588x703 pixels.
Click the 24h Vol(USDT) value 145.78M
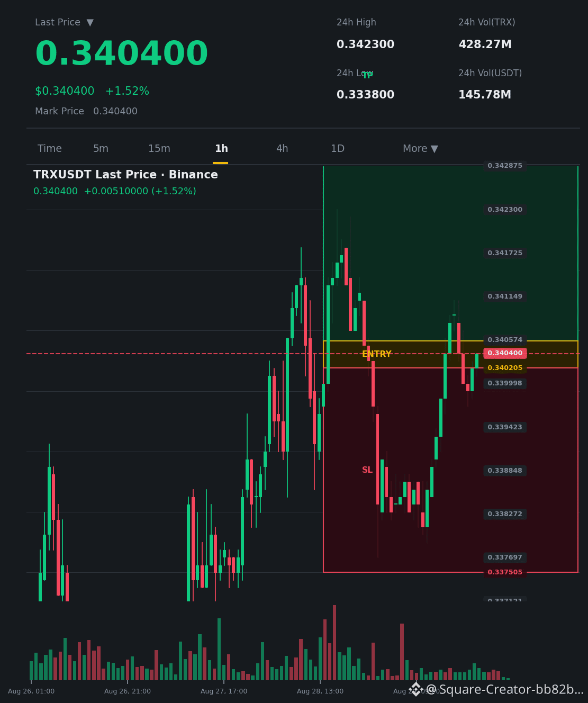pos(485,95)
